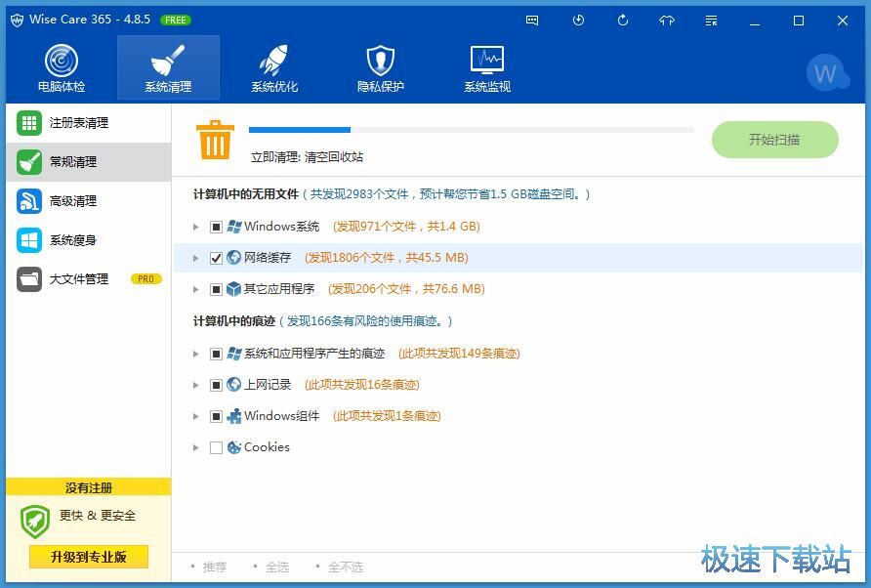The height and width of the screenshot is (588, 871).
Task: Open the 系统优化 rocket icon
Action: coord(273,60)
